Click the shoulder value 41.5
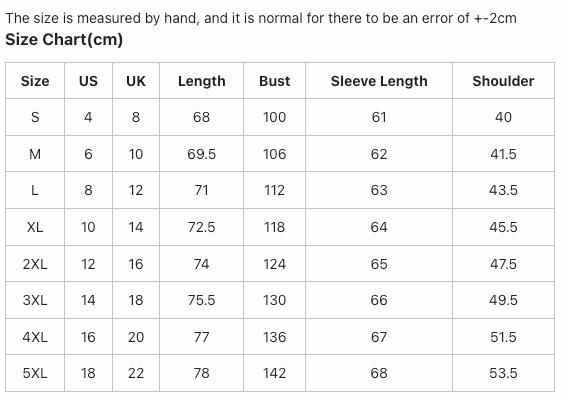Image resolution: width=563 pixels, height=399 pixels. click(503, 154)
